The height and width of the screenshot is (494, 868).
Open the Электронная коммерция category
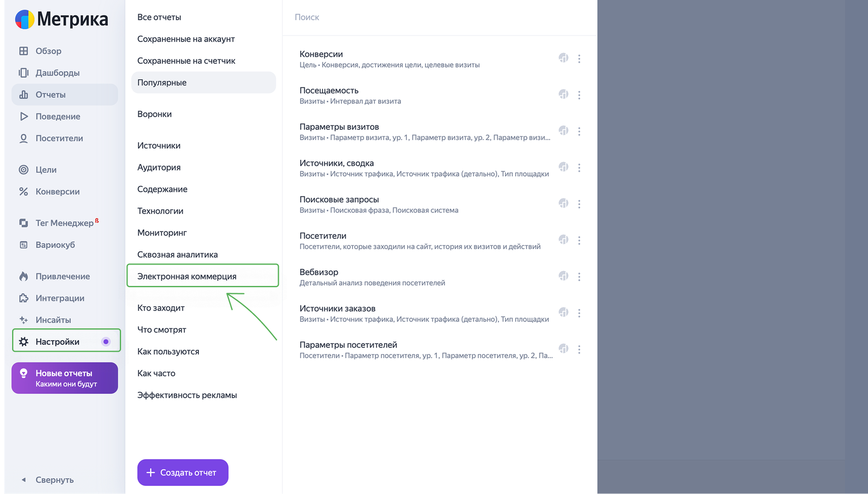tap(187, 276)
